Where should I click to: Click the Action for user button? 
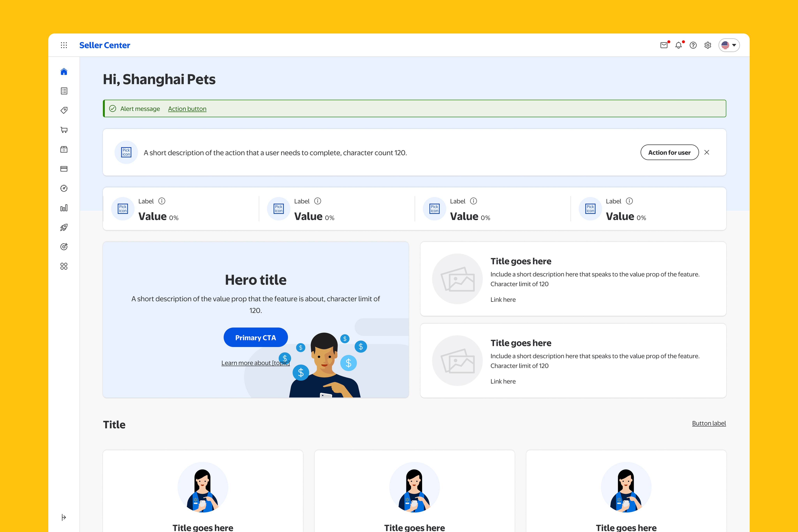pyautogui.click(x=669, y=152)
